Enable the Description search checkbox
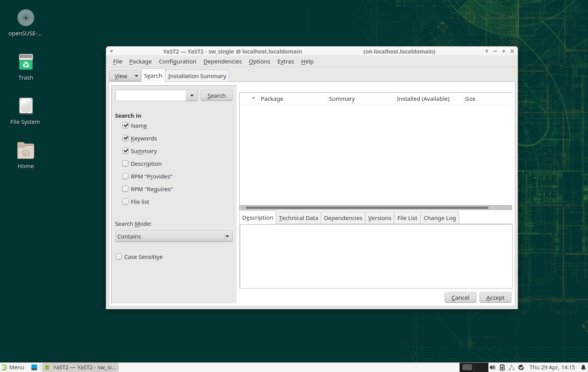Viewport: 588px width, 372px height. (x=125, y=163)
